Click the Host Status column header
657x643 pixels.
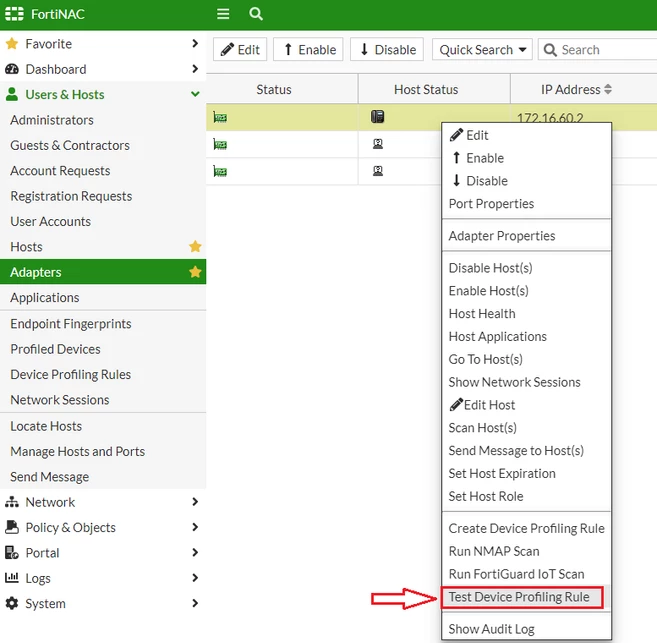[x=434, y=89]
